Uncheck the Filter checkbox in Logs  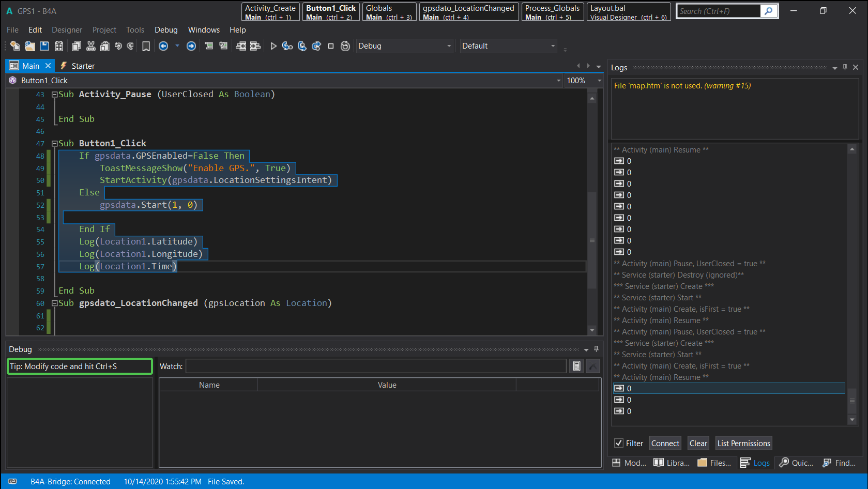pos(618,443)
